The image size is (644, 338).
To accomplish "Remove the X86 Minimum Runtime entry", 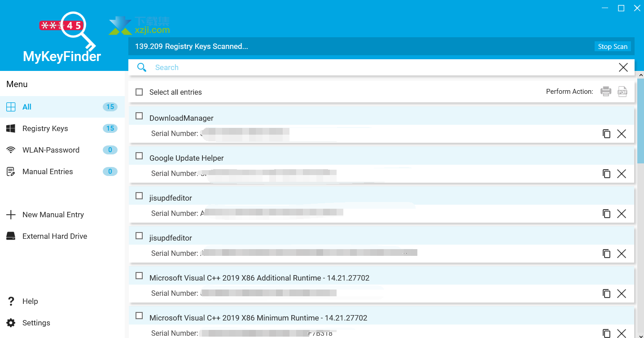I will pos(622,333).
